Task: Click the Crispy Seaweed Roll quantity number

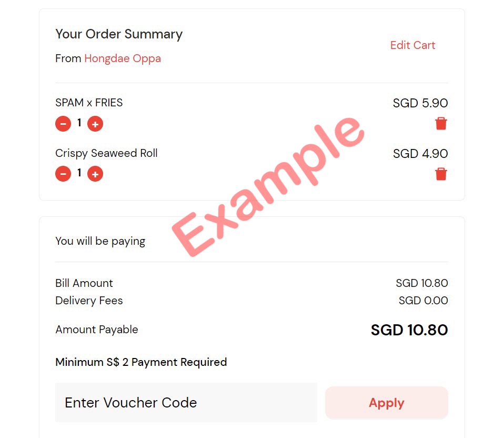Action: tap(79, 173)
